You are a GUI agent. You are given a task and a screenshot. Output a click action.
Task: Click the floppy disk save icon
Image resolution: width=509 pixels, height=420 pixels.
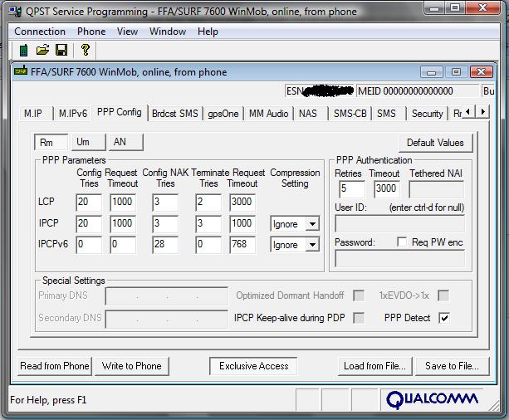[61, 50]
